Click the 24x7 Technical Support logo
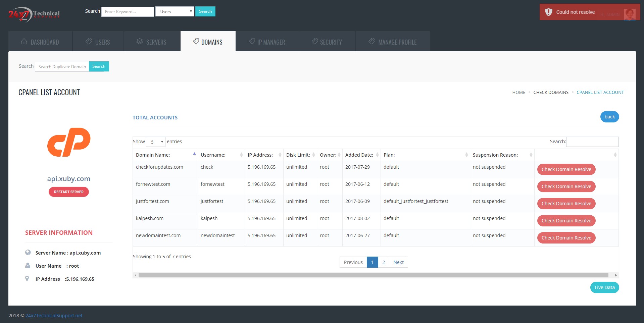This screenshot has width=644, height=323. click(x=34, y=14)
